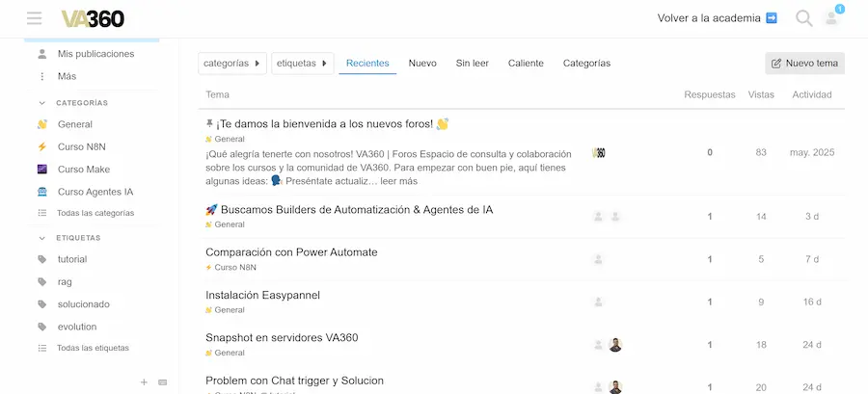Click second avatar on Buscamos Builders row
This screenshot has width=868, height=394.
coord(615,217)
